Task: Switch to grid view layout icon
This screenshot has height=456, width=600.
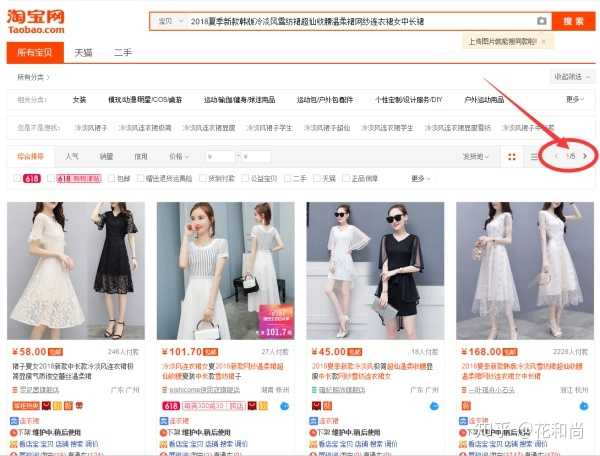Action: [512, 157]
